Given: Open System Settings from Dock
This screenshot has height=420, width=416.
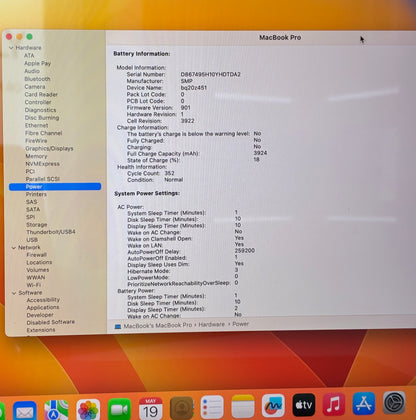Looking at the screenshot, I should (394, 403).
